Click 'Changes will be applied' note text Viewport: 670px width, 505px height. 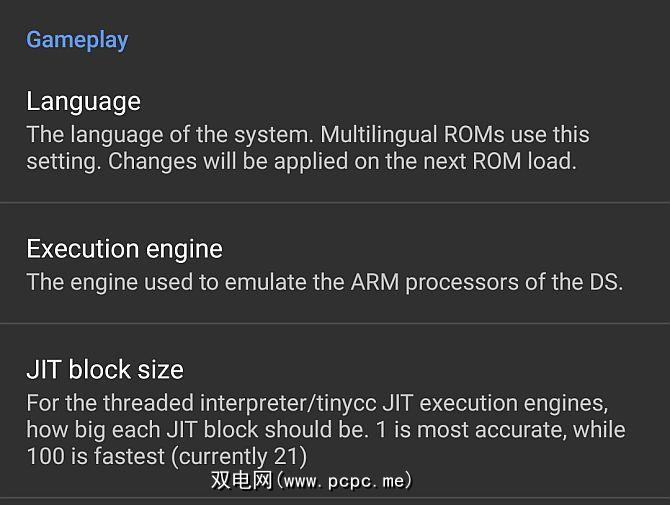230,161
